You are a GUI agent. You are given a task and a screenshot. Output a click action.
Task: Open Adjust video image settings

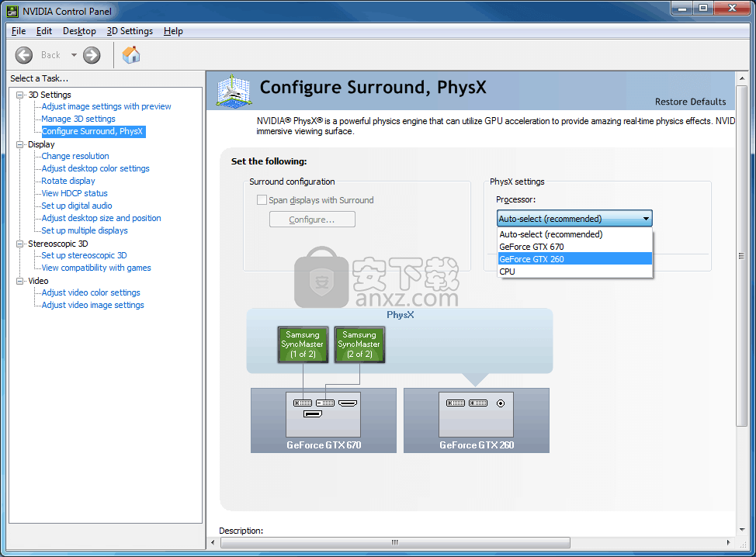[x=92, y=306]
